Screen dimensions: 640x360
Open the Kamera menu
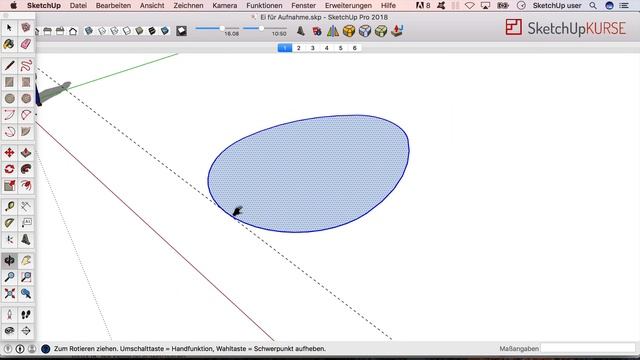pos(224,5)
